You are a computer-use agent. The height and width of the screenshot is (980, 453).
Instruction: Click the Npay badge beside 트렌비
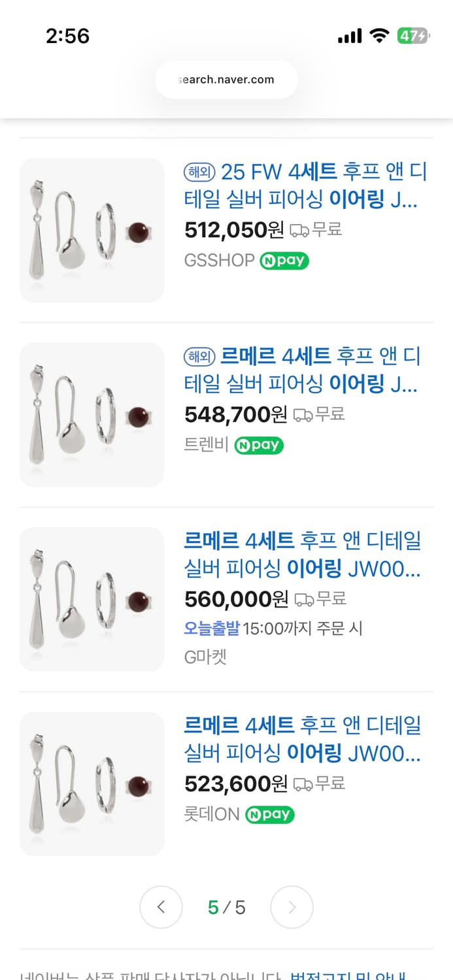coord(259,446)
